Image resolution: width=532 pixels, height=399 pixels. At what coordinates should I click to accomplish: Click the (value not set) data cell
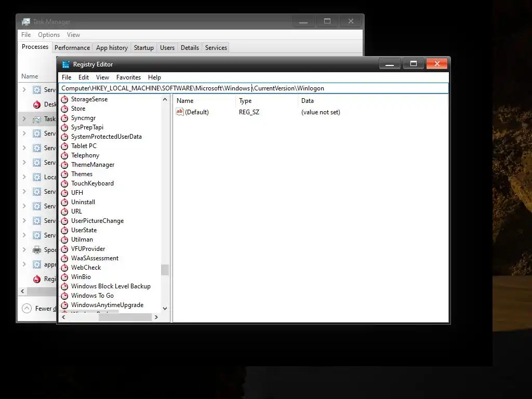coord(321,112)
